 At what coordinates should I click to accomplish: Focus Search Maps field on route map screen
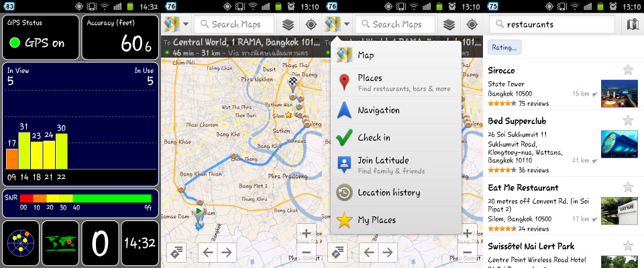click(x=234, y=24)
